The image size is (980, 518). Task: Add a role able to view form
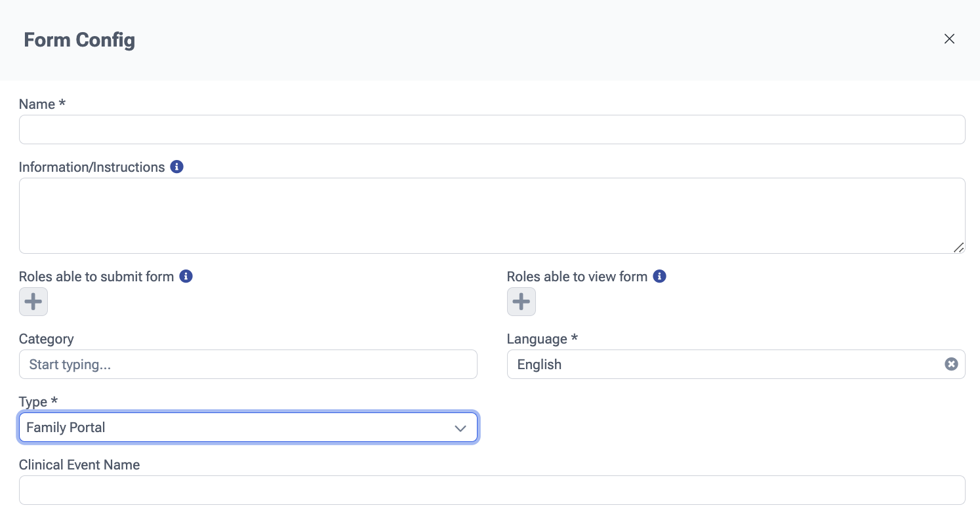click(x=521, y=302)
